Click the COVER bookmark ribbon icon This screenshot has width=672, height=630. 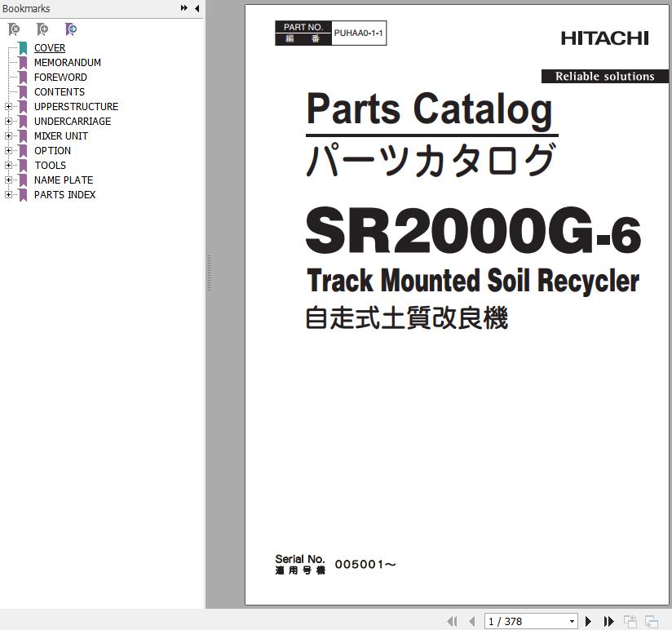pos(23,48)
